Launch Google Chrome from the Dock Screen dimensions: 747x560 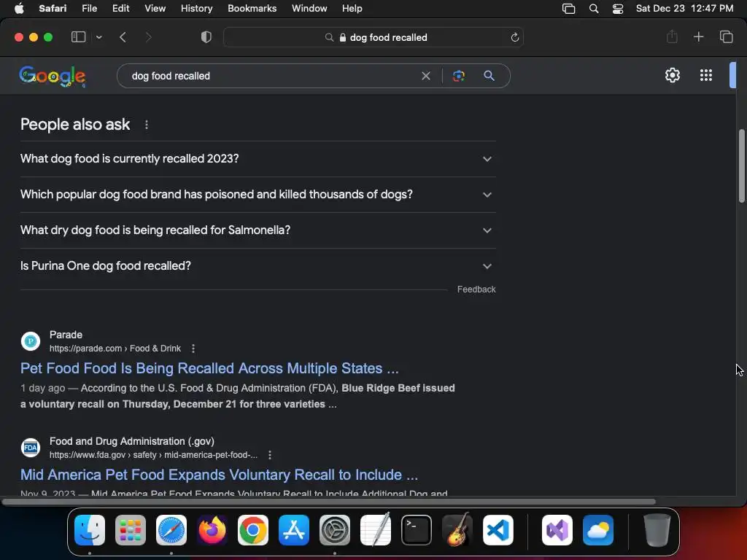point(253,530)
